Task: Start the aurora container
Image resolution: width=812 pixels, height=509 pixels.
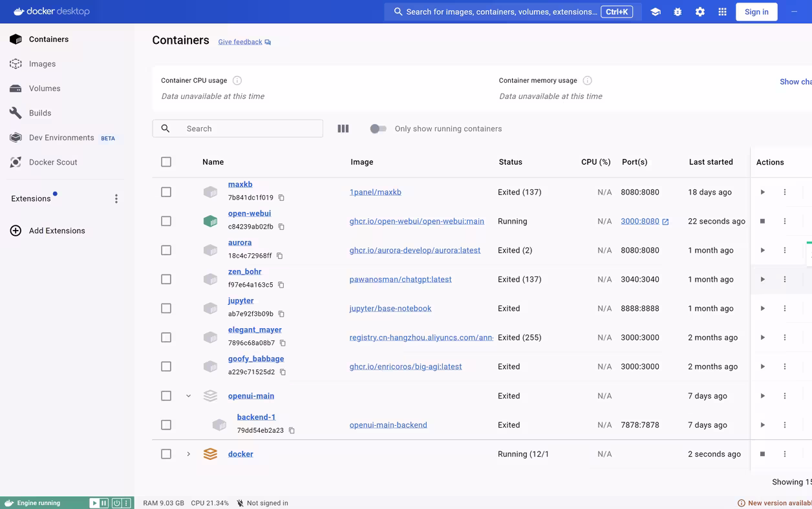Action: 763,250
